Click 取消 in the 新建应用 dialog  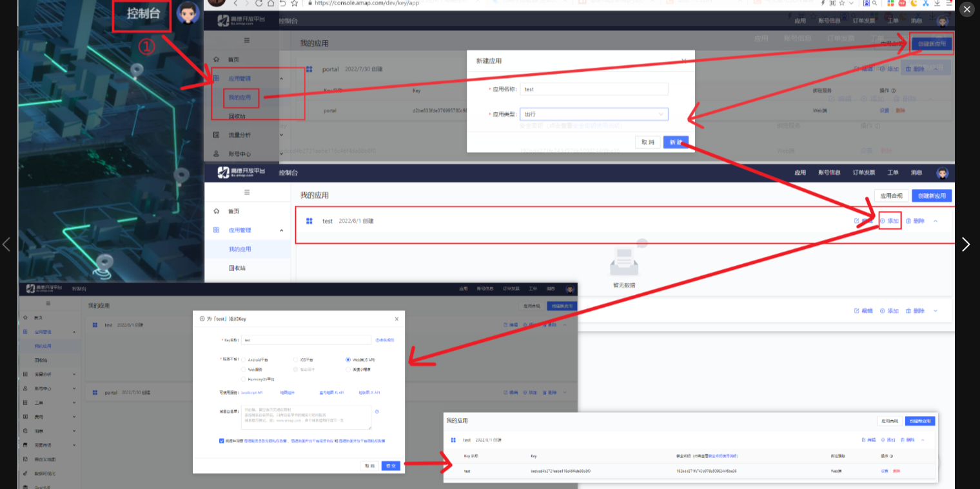coord(647,142)
